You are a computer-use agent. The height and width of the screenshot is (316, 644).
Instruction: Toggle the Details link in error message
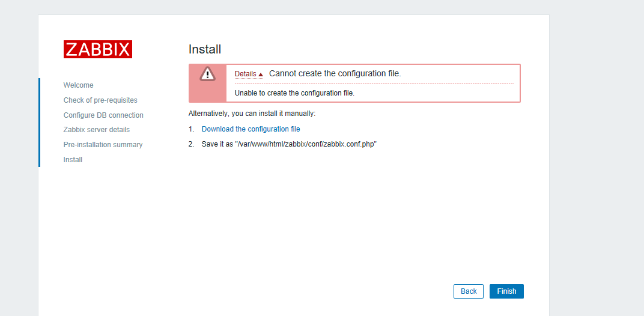click(246, 74)
